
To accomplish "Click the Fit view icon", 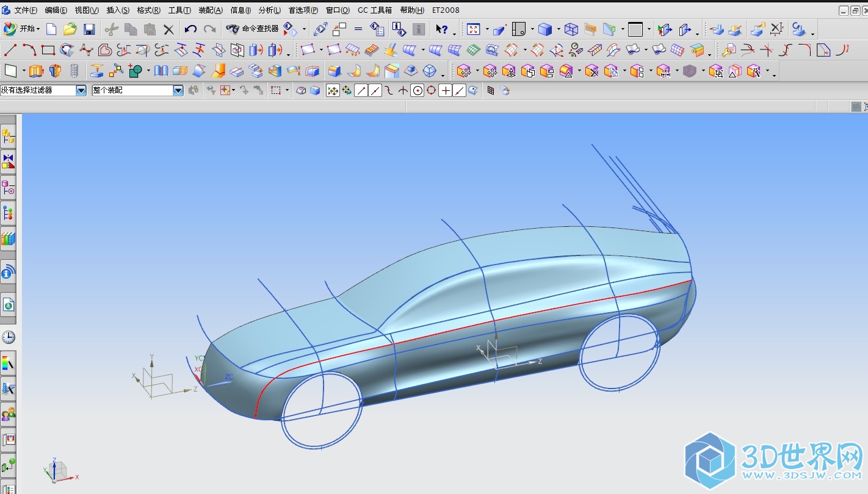I will (474, 29).
